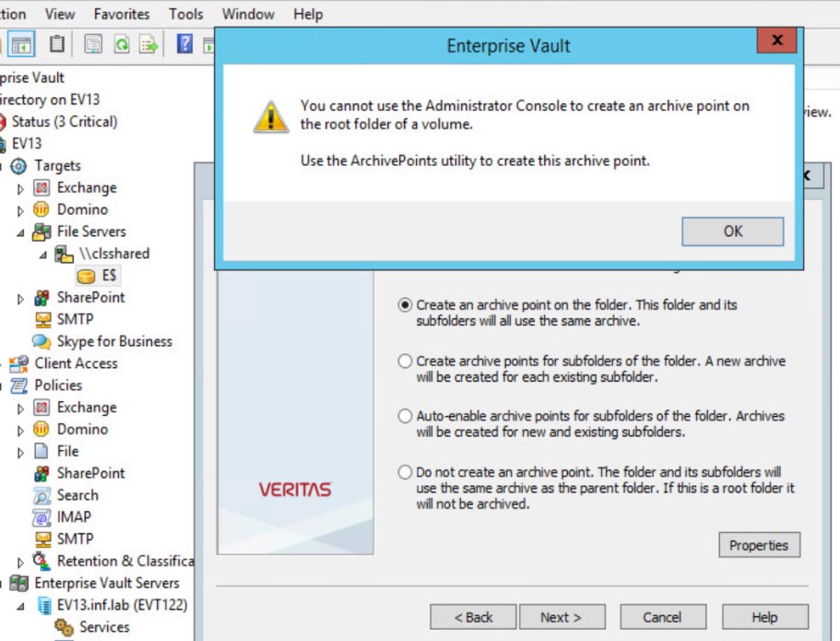The image size is (840, 641).
Task: Expand the Domino node under Targets
Action: point(20,210)
